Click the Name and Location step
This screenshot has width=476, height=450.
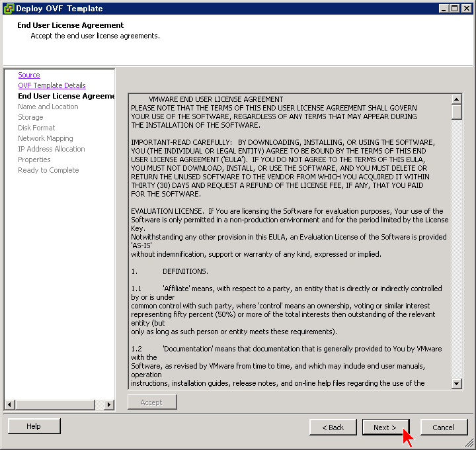pyautogui.click(x=48, y=107)
